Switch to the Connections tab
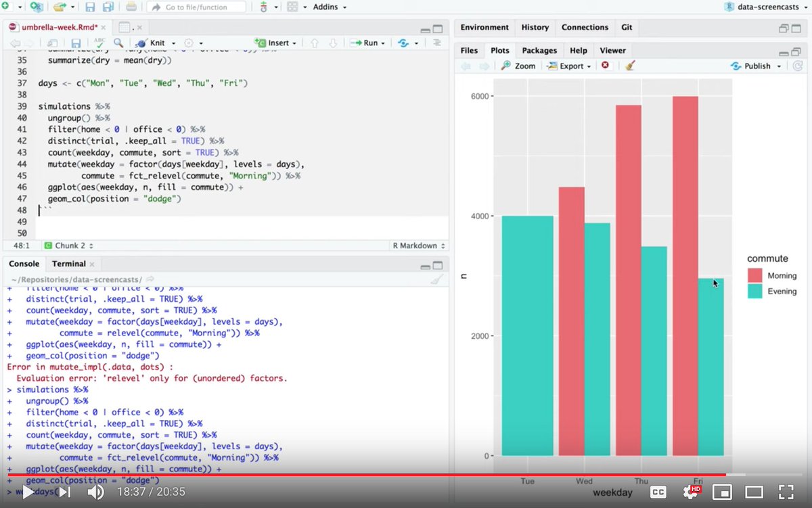This screenshot has width=812, height=508. click(585, 27)
